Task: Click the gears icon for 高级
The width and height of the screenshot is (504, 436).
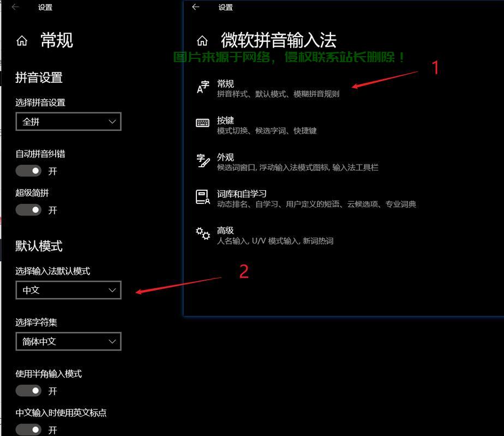Action: click(x=203, y=233)
